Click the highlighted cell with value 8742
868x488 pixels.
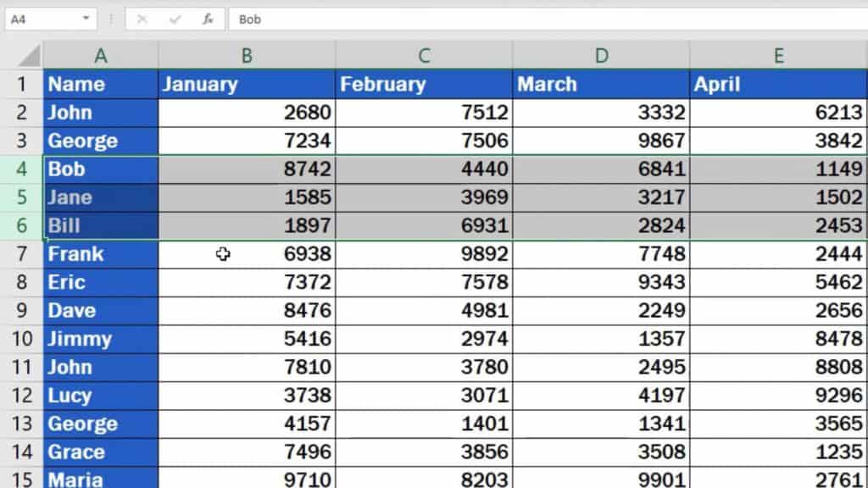coord(247,169)
